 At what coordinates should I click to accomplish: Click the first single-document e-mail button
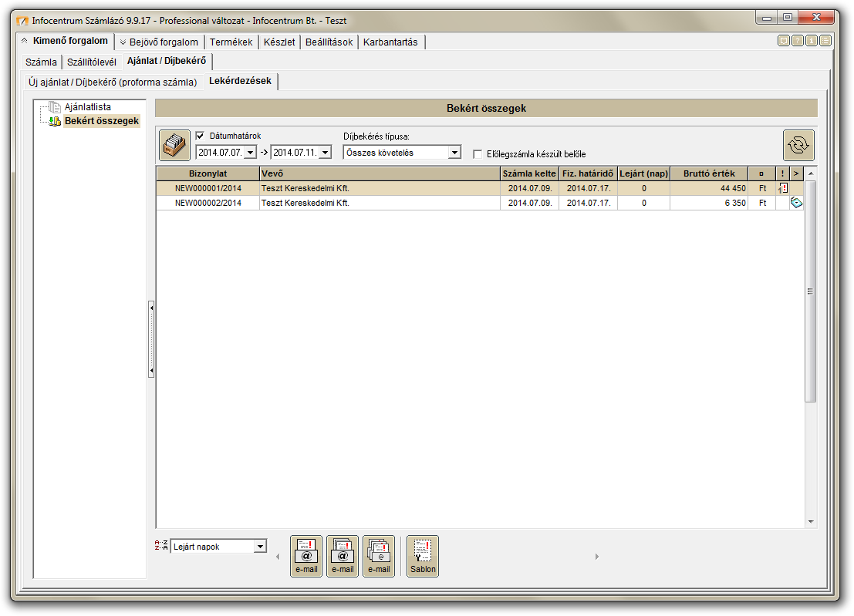(306, 556)
